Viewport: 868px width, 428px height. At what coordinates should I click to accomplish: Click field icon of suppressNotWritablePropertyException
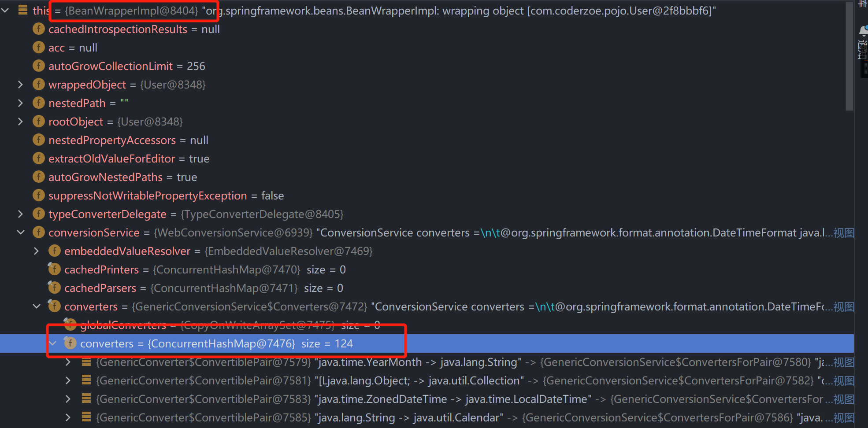(39, 196)
